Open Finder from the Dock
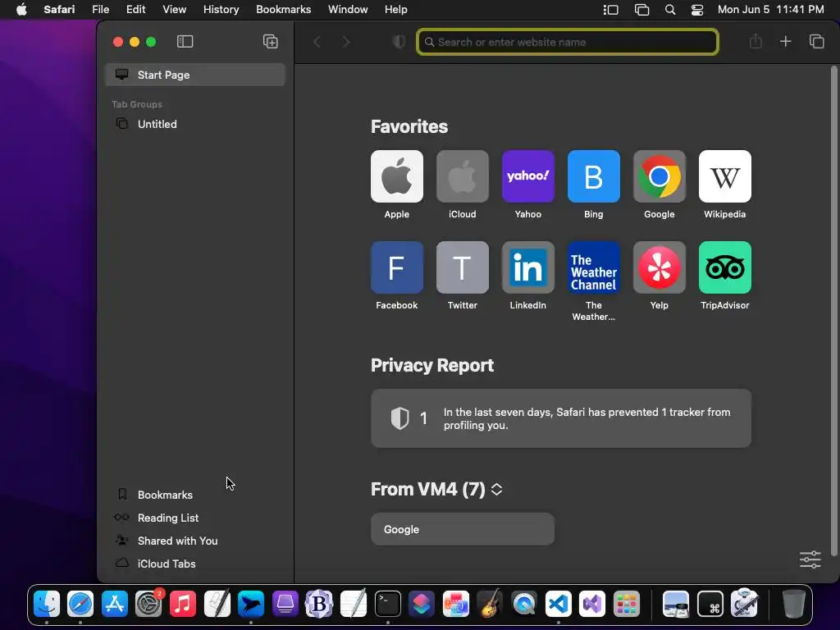This screenshot has width=840, height=630. [47, 604]
